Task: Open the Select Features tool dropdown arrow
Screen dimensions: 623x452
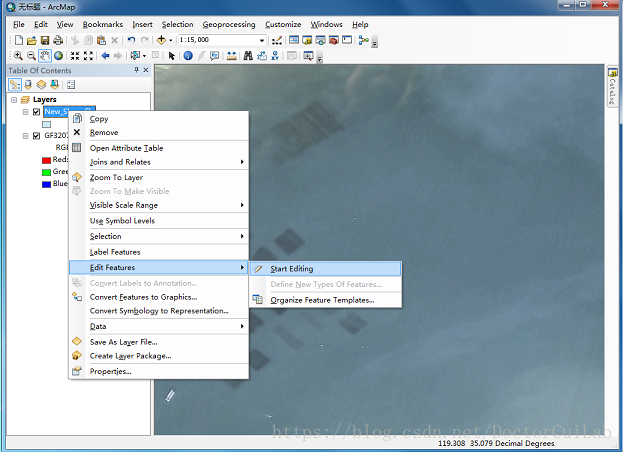Action: (x=144, y=56)
